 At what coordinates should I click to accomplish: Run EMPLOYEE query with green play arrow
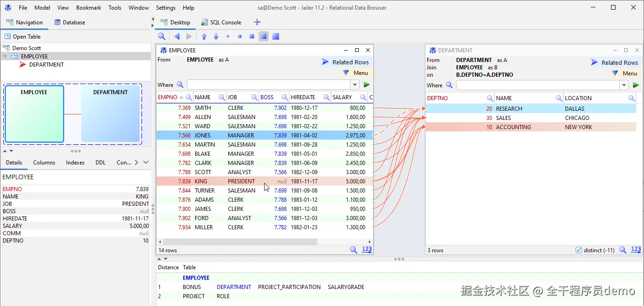367,85
